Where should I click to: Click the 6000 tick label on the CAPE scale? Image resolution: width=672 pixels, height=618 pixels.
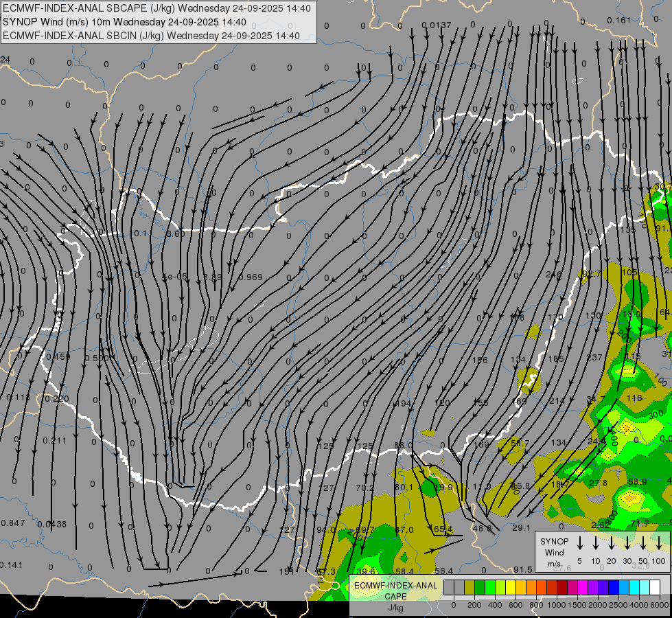[x=660, y=605]
